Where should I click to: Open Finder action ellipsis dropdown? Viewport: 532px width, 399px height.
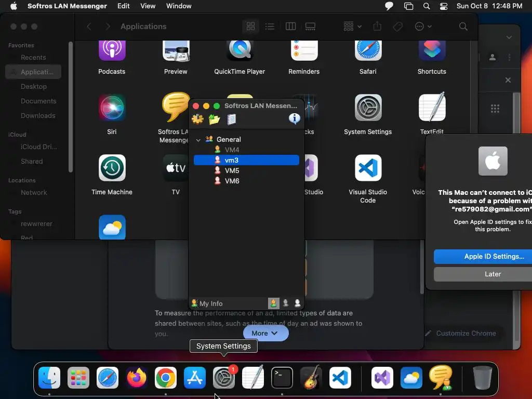pyautogui.click(x=423, y=26)
